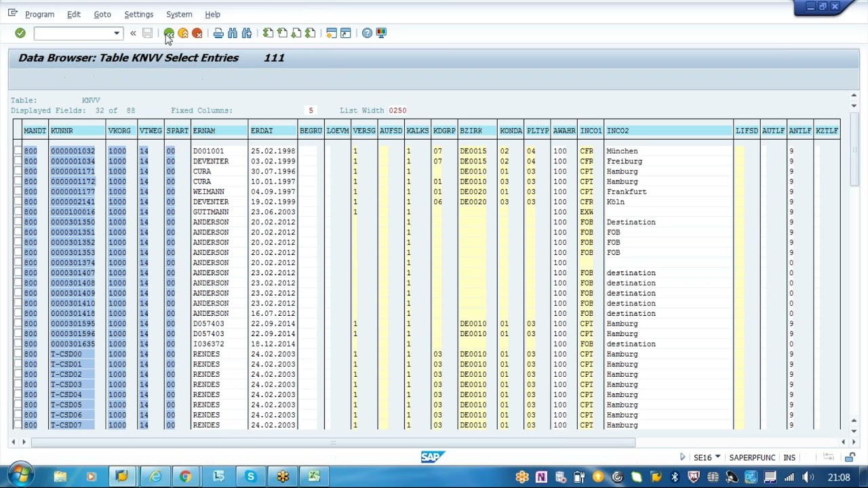Click the green Enter checkmark icon

click(x=20, y=33)
